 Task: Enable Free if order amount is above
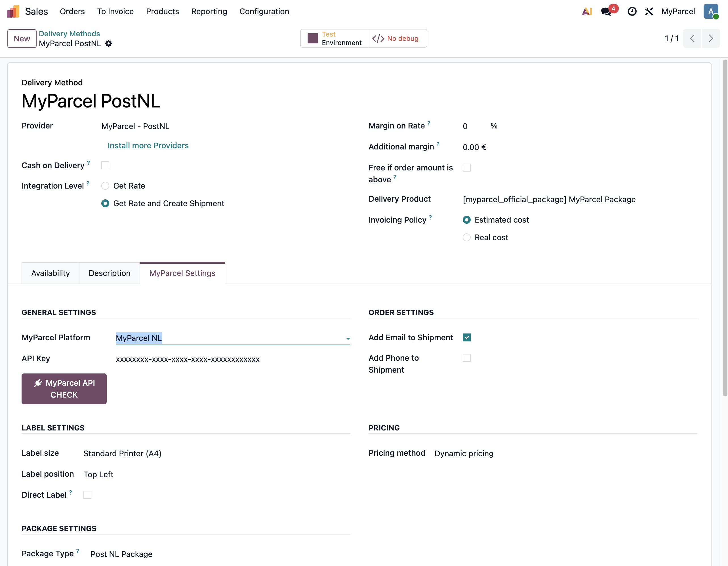pos(467,168)
